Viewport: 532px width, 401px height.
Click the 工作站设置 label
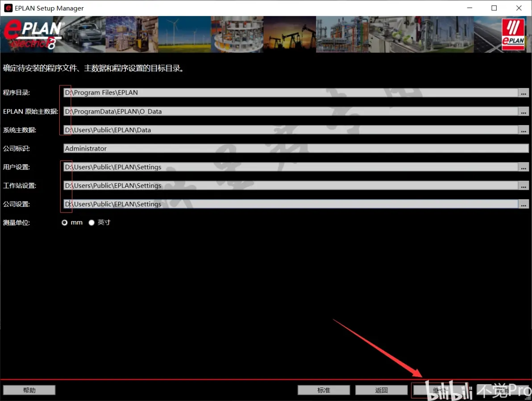[19, 185]
